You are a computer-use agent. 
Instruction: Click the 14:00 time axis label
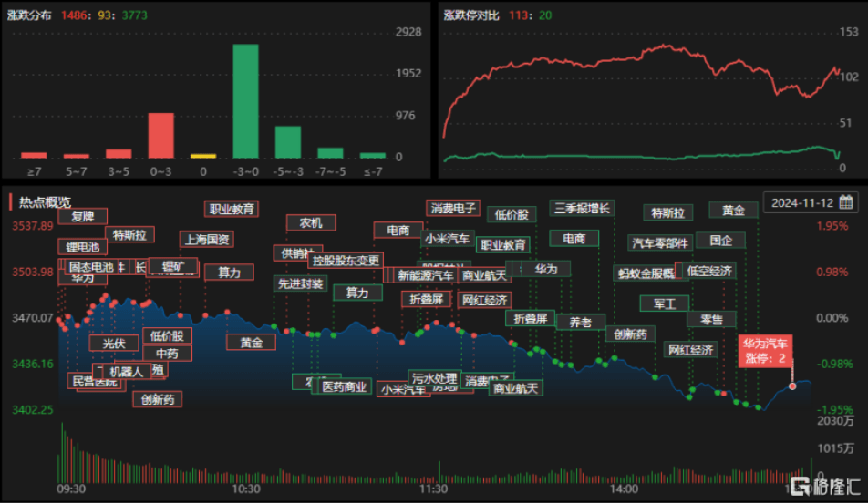[x=624, y=489]
